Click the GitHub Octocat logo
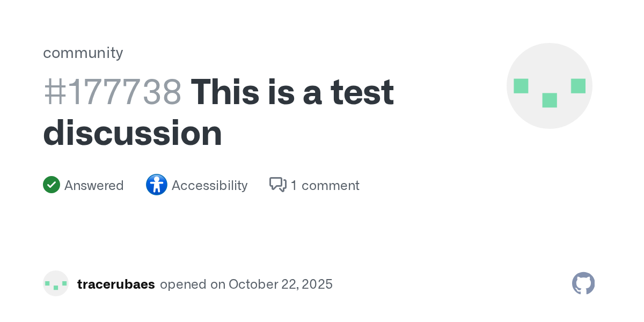 coord(583,283)
